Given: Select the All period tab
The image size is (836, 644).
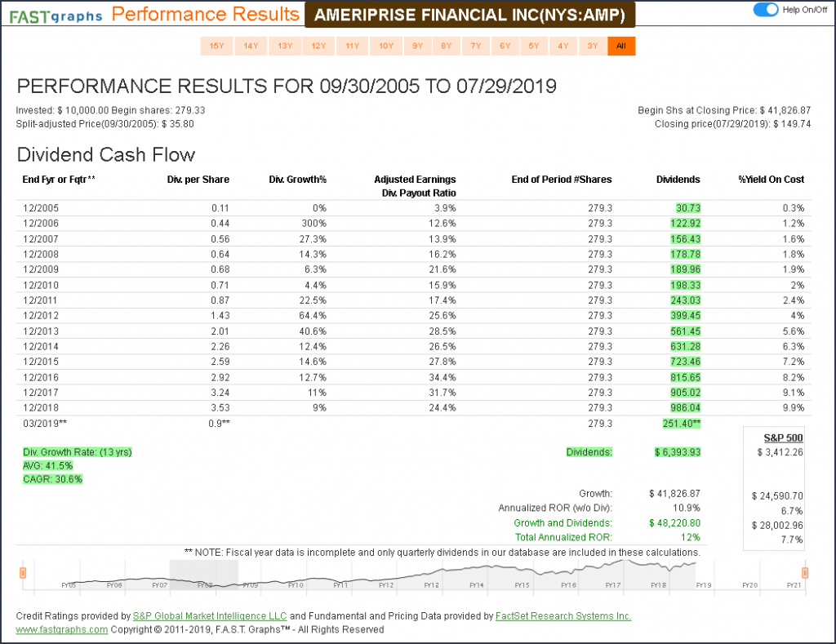Looking at the screenshot, I should 621,46.
